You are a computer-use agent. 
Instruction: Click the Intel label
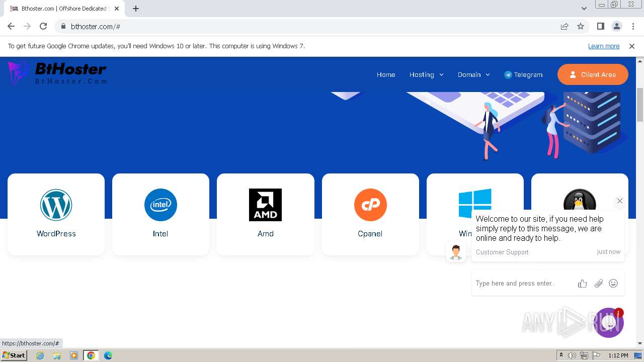click(x=160, y=233)
